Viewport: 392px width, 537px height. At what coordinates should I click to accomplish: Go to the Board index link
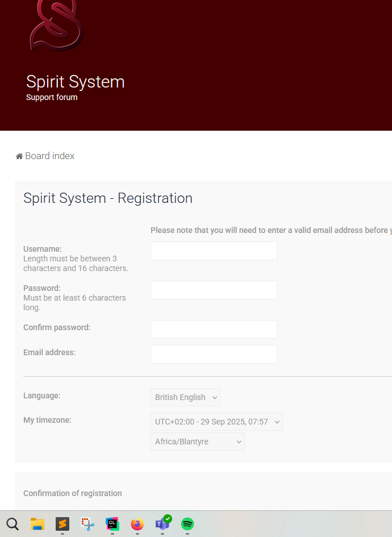click(x=49, y=156)
